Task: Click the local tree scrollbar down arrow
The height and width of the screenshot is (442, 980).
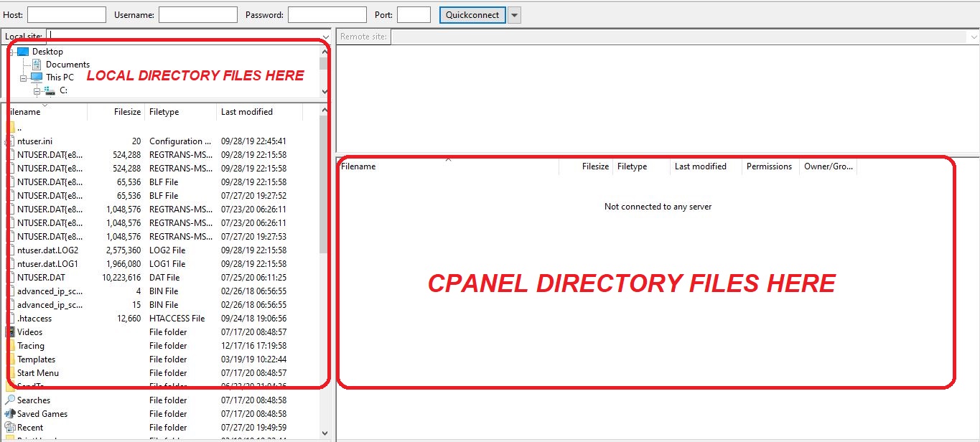Action: 325,91
